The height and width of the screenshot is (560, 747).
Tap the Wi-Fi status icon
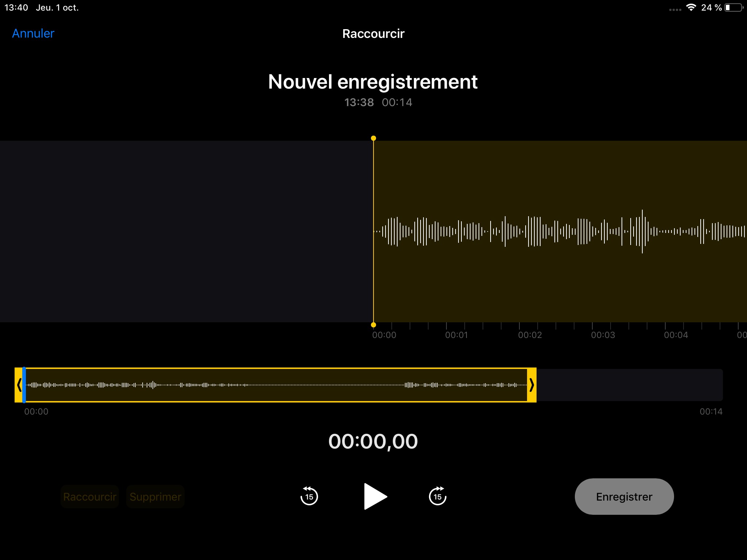pyautogui.click(x=691, y=7)
